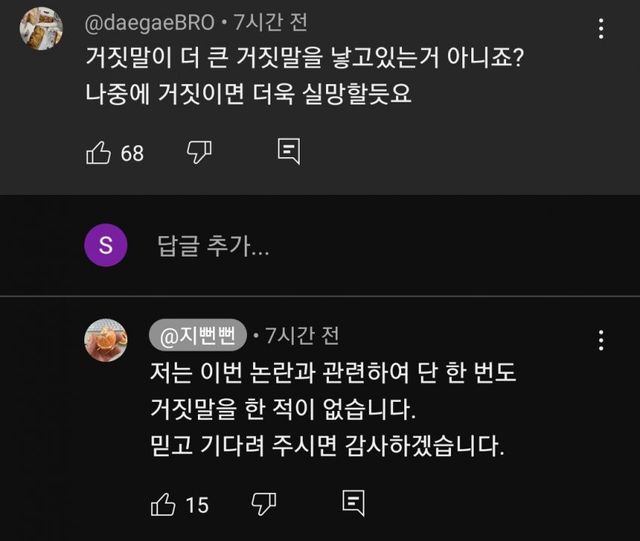Click the 68 like count
The height and width of the screenshot is (541, 640).
132,153
